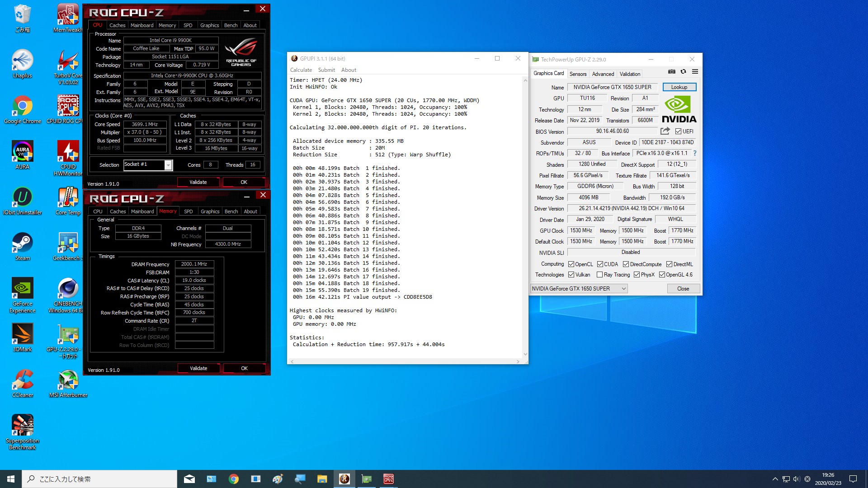Click Validate in top CPU-Z window
868x488 pixels.
coord(198,182)
